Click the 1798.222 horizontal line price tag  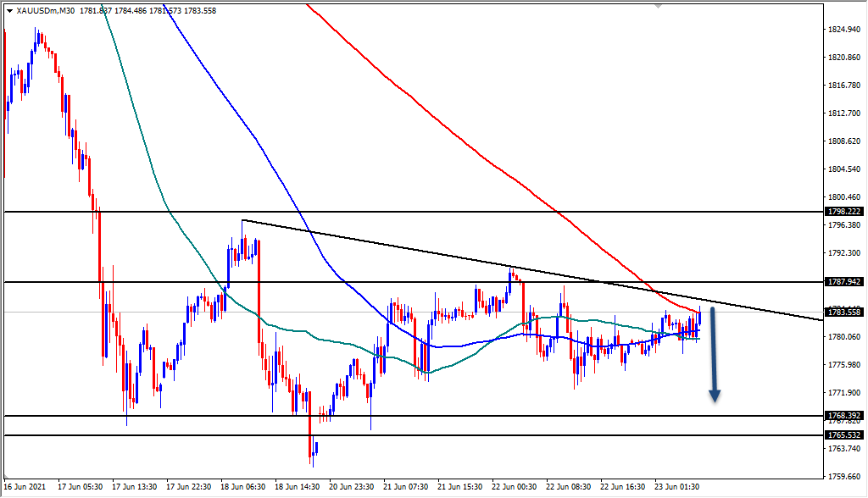pos(844,212)
